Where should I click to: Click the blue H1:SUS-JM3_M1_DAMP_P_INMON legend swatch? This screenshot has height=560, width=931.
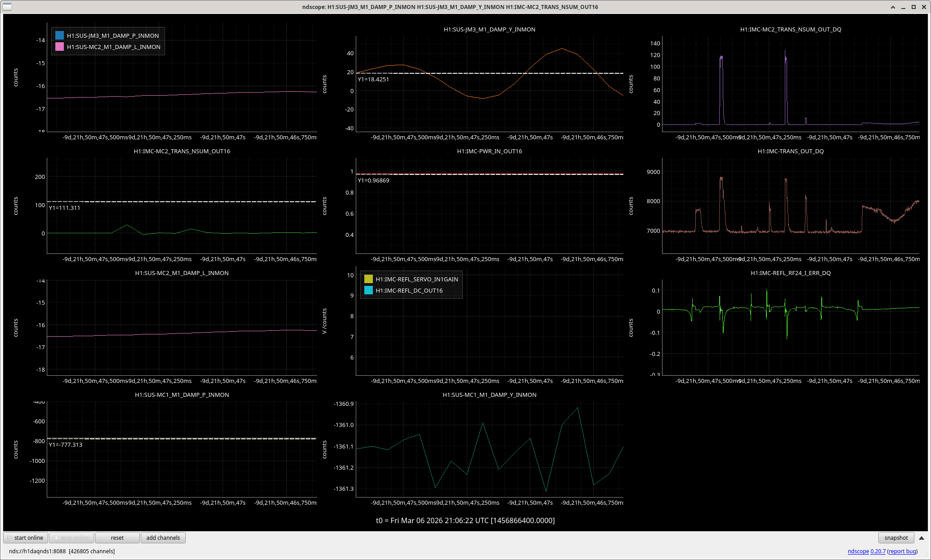click(59, 36)
